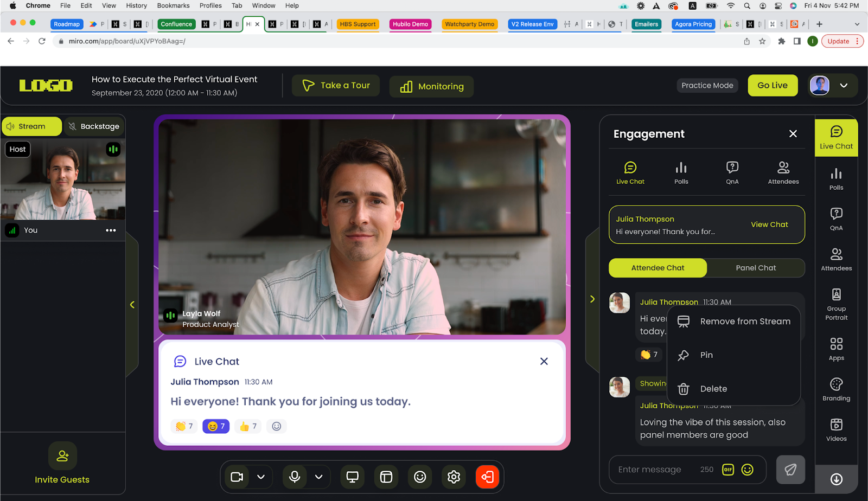868x501 pixels.
Task: Select Live Chat tab in Engagement panel
Action: pos(630,173)
